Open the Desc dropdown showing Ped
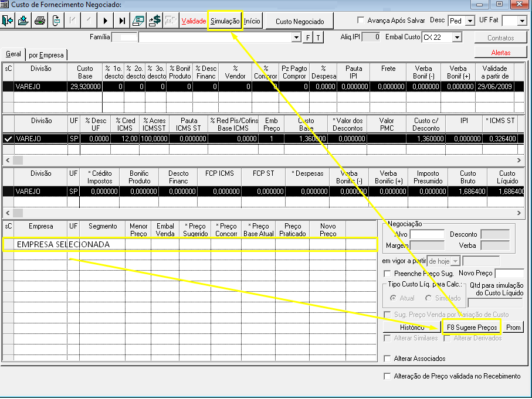Image resolution: width=532 pixels, height=399 pixels. tap(470, 21)
